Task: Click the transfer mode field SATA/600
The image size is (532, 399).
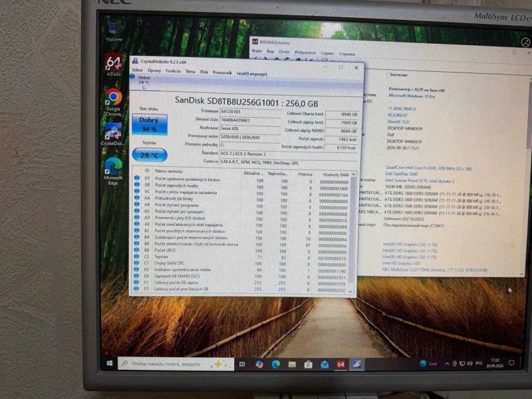Action: (x=250, y=137)
